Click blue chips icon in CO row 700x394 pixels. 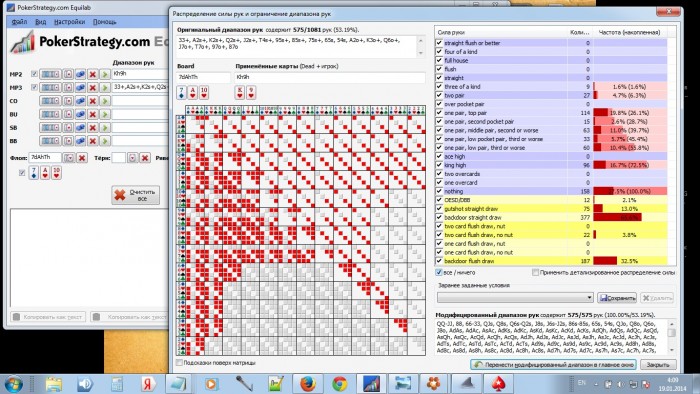tap(80, 101)
